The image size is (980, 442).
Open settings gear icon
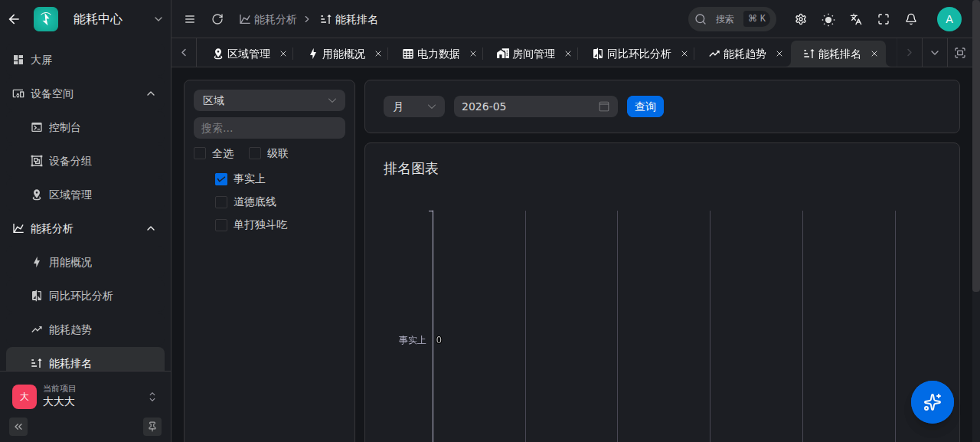click(x=801, y=19)
